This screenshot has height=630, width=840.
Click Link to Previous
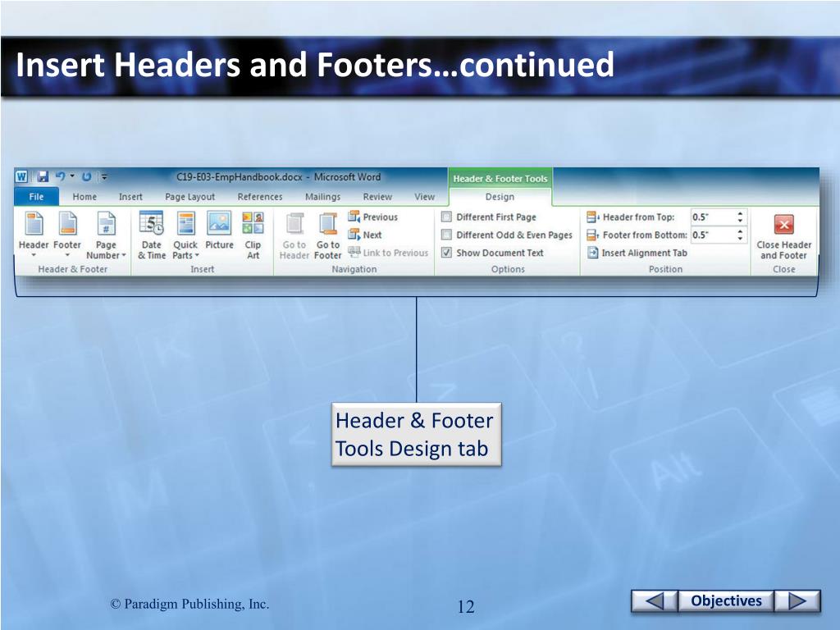(x=388, y=253)
